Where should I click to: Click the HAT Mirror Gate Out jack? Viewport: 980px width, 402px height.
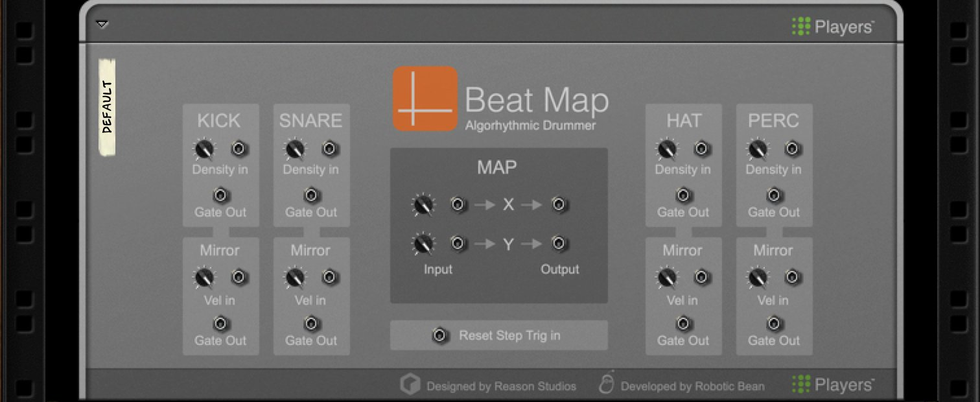point(684,323)
